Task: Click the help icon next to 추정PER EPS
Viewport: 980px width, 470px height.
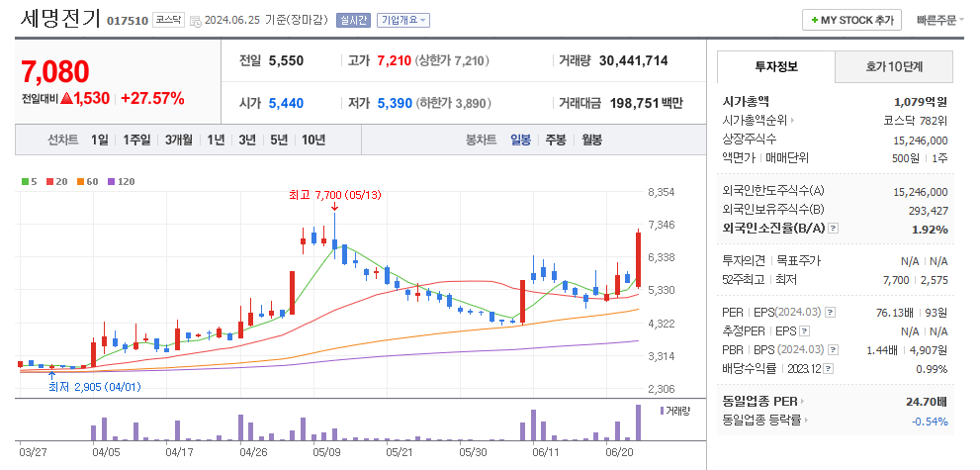Action: pyautogui.click(x=804, y=330)
